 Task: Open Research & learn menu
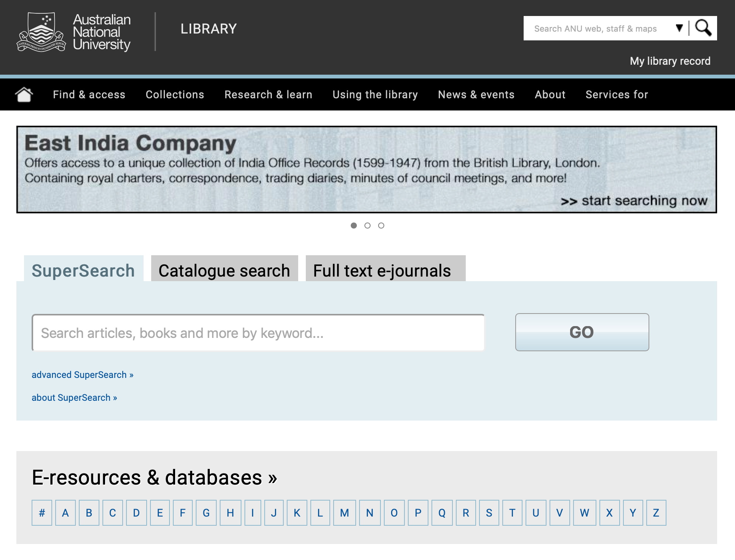coord(268,94)
